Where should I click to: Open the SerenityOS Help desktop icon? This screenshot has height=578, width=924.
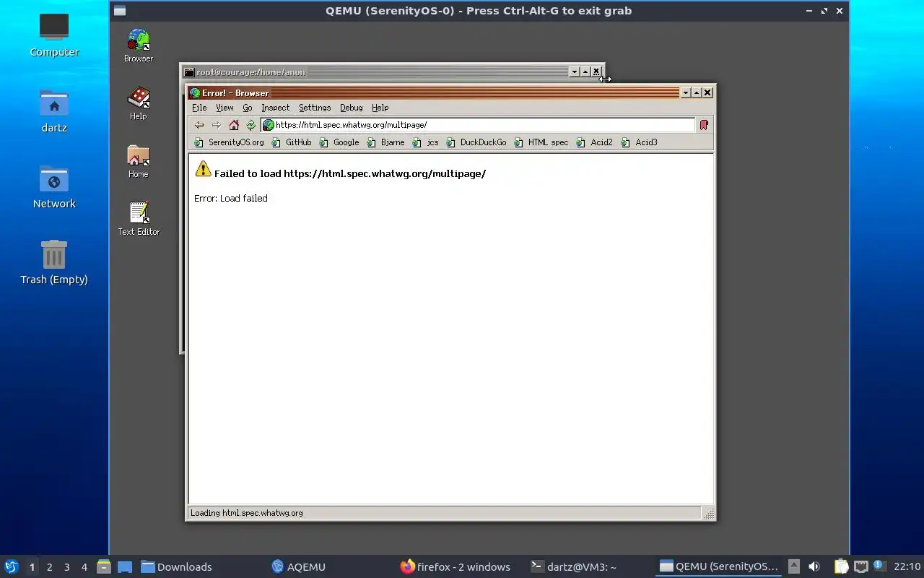(x=139, y=103)
